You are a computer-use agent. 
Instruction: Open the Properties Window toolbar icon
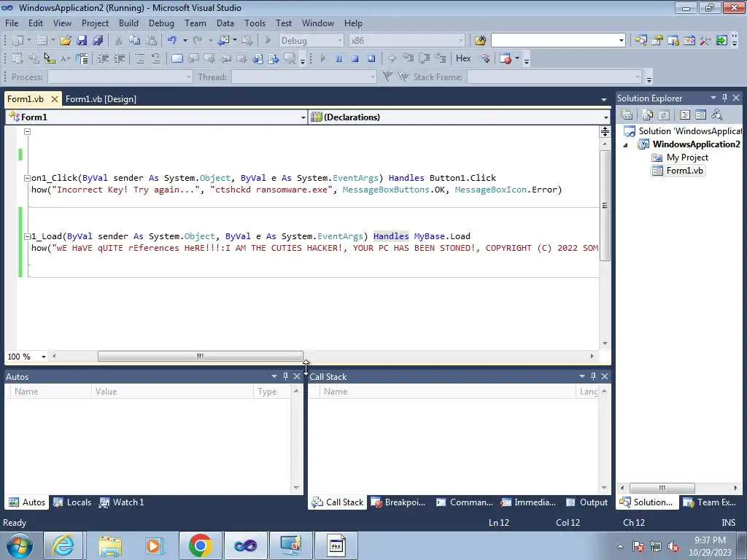[x=657, y=41]
